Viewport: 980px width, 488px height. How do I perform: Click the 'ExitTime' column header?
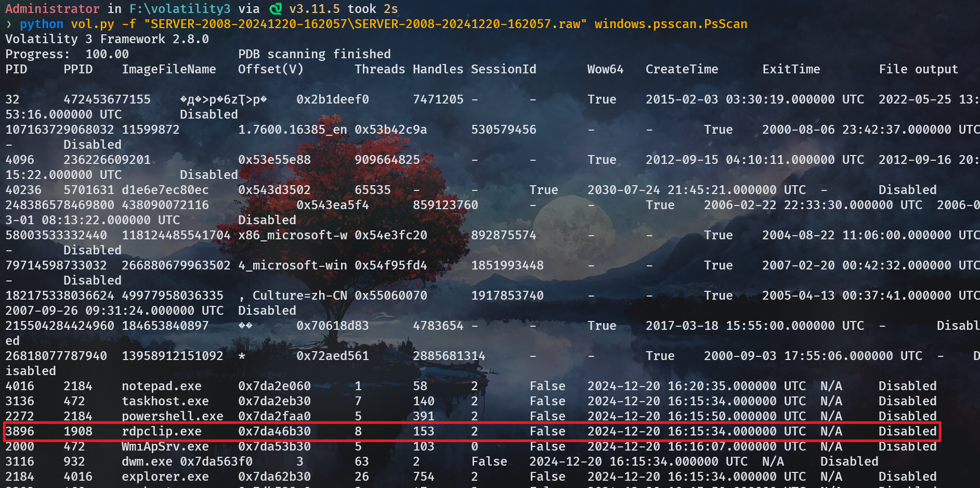pyautogui.click(x=791, y=69)
